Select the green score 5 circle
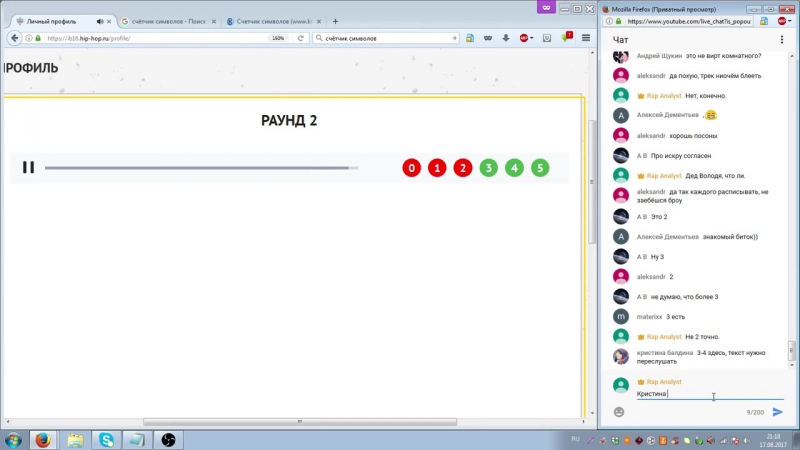The width and height of the screenshot is (800, 450). 540,168
